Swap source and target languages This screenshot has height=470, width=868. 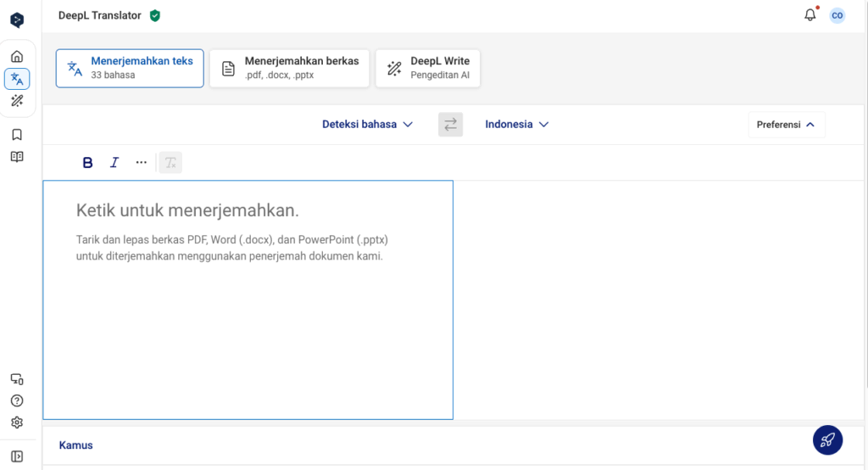pyautogui.click(x=450, y=125)
